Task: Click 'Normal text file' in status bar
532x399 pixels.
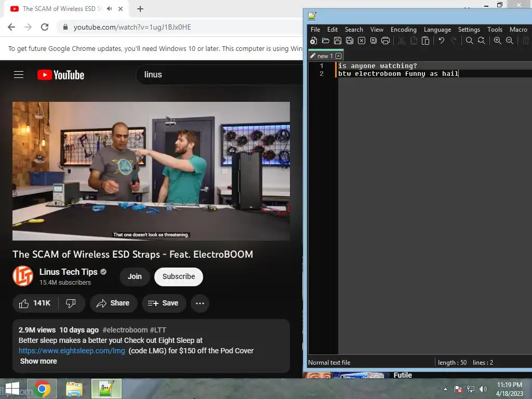Action: pyautogui.click(x=329, y=362)
